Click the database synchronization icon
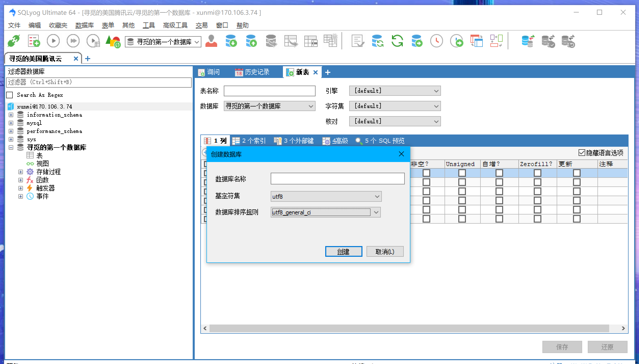 pyautogui.click(x=377, y=41)
